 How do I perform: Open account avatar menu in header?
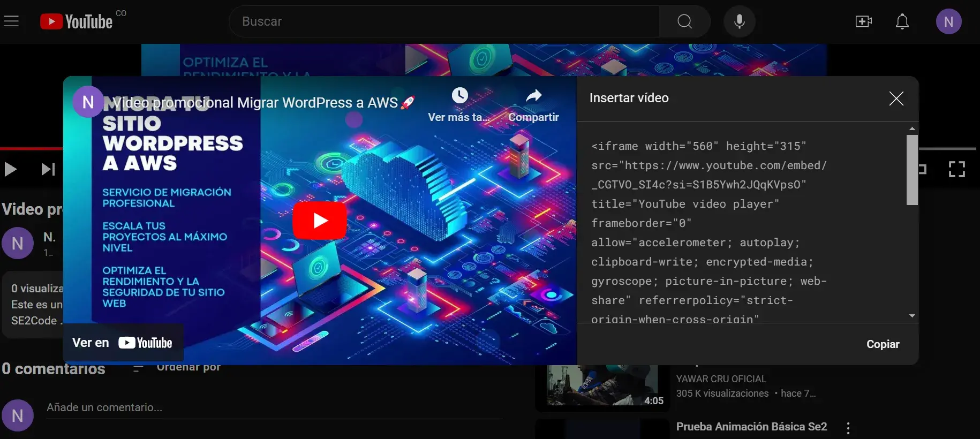[x=948, y=21]
